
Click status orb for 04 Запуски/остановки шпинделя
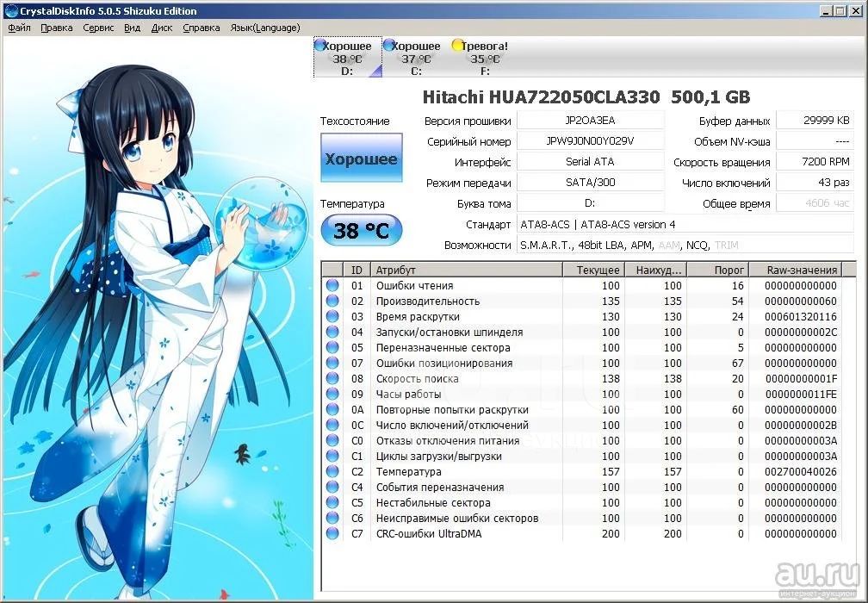click(x=332, y=332)
